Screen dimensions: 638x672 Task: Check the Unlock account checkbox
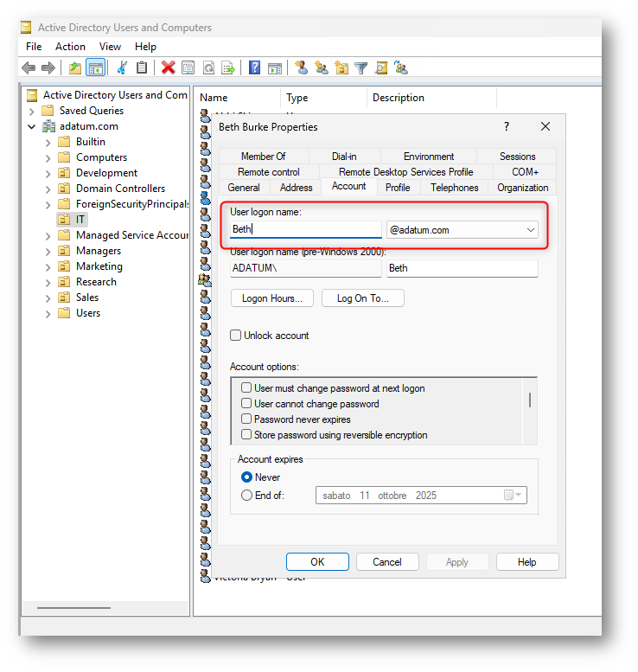click(x=235, y=336)
